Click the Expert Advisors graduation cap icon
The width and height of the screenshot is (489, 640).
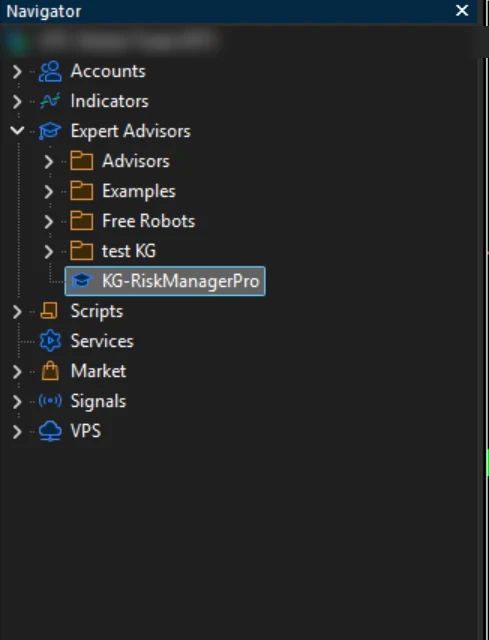pos(50,131)
